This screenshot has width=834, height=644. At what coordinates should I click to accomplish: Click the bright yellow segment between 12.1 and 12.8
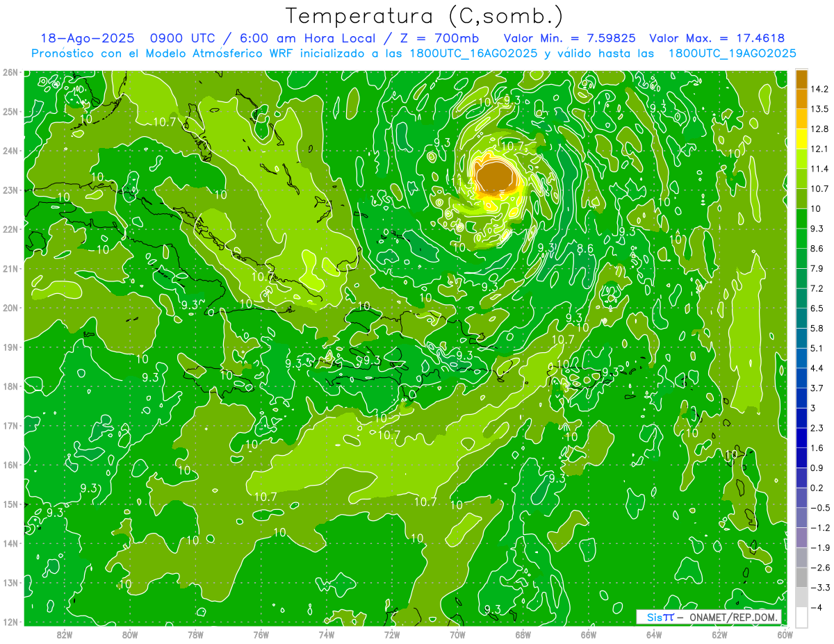802,139
